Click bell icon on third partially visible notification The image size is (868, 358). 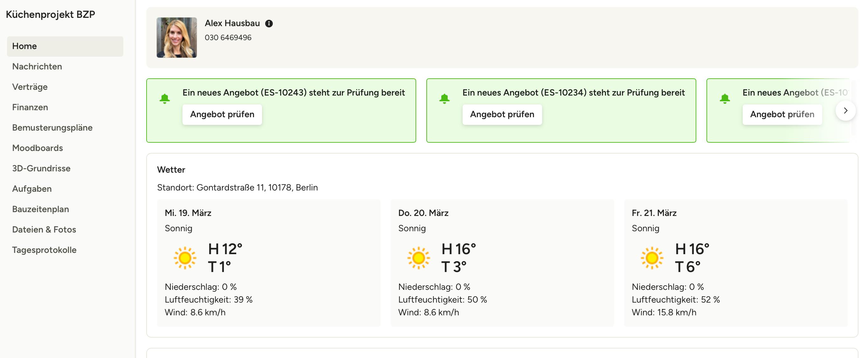pos(725,98)
